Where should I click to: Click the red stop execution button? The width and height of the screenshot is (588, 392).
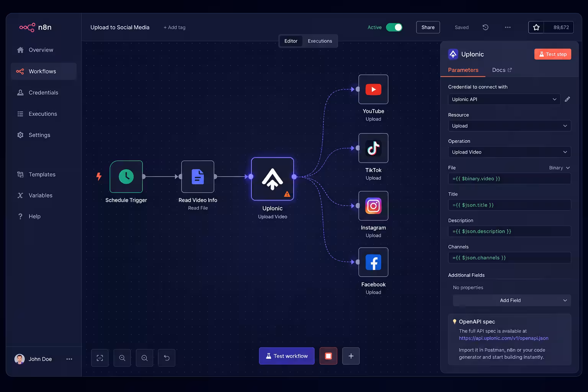pos(328,356)
